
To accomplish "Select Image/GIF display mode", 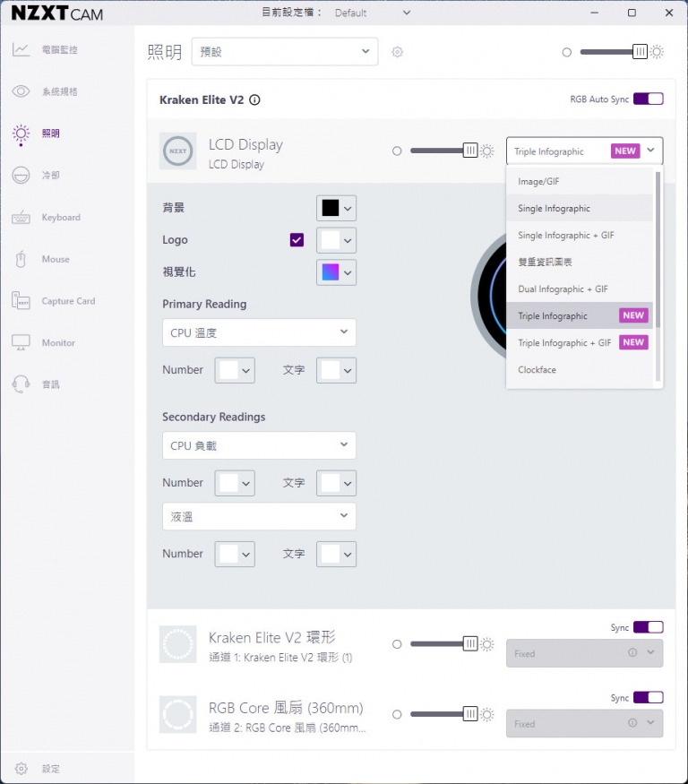I will (580, 182).
